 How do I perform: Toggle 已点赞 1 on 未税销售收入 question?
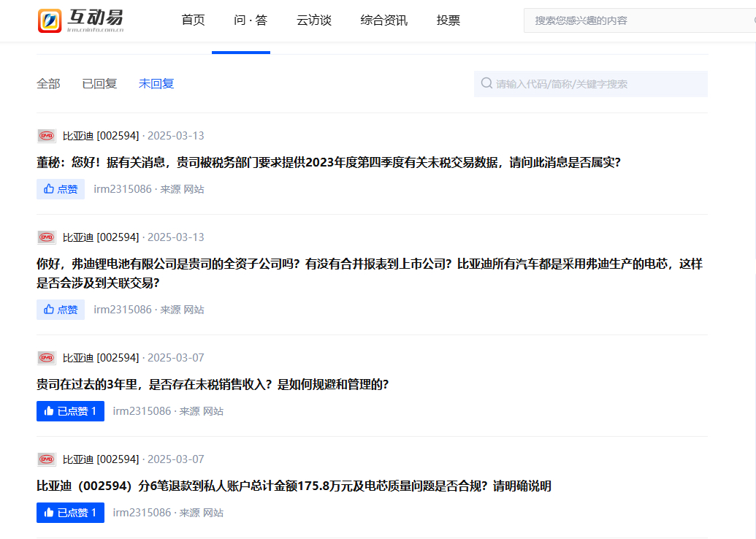pyautogui.click(x=70, y=411)
